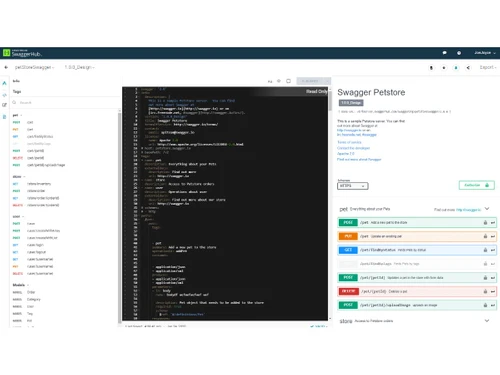Click the layout square icon above the editor
Image resolution: width=500 pixels, height=375 pixels.
tap(289, 81)
